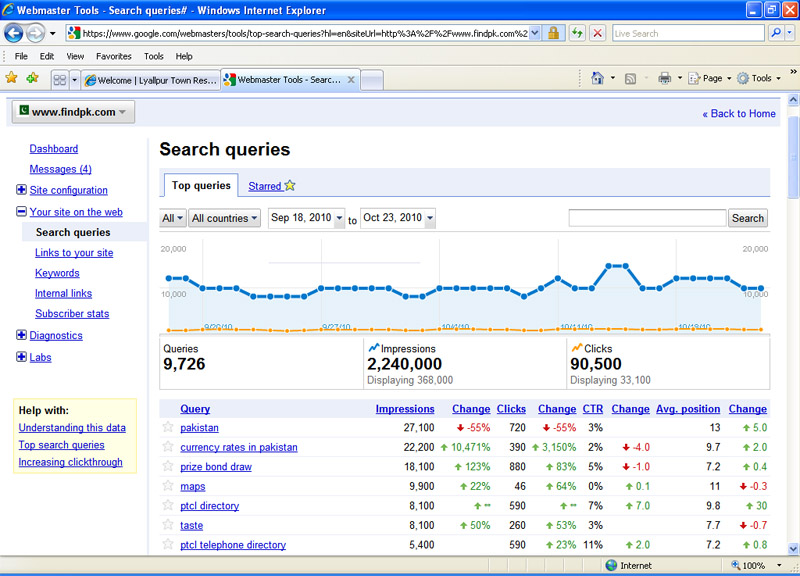Click the Home toolbar icon
Viewport: 800px width, 576px height.
(x=597, y=78)
